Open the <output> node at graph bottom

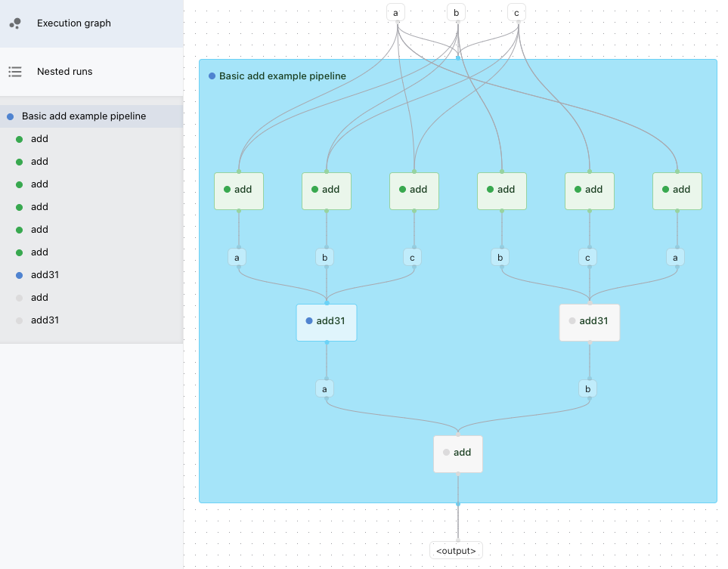(455, 550)
